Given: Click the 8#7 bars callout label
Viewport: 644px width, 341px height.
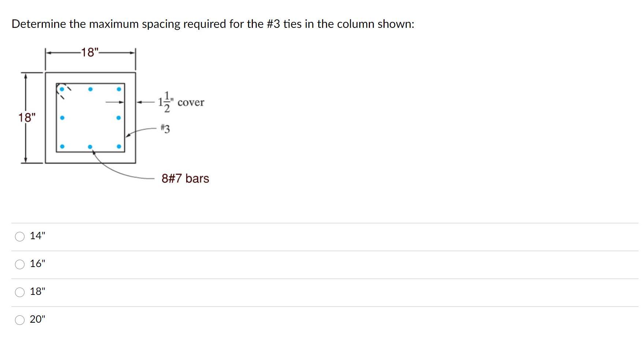Looking at the screenshot, I should point(185,178).
